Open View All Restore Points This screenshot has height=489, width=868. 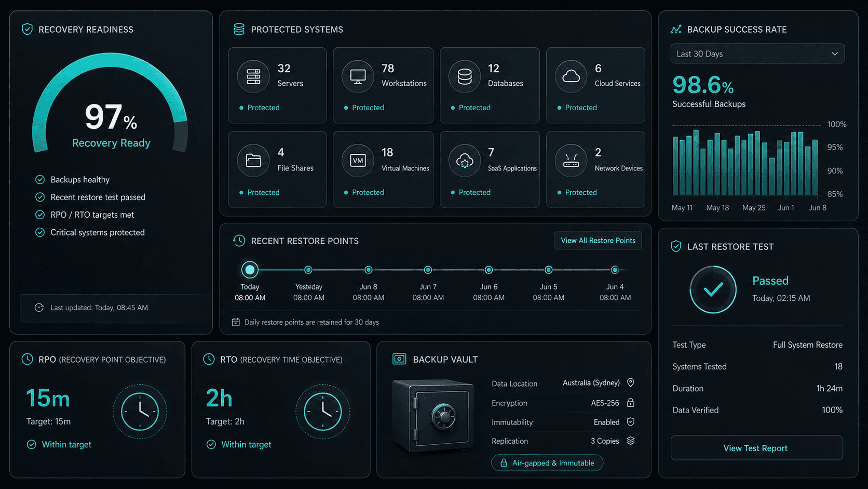598,240
